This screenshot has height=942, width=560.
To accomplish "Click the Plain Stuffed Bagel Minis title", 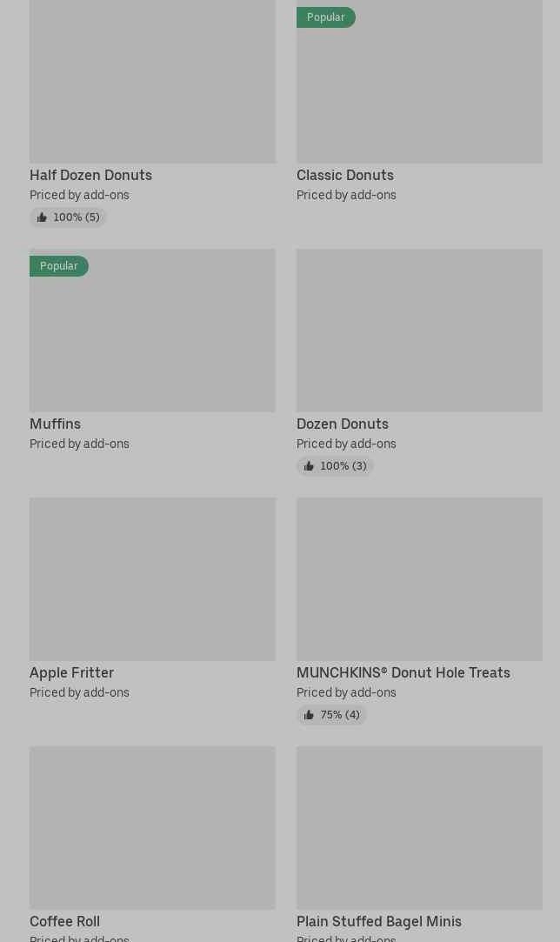I will coord(378,922).
